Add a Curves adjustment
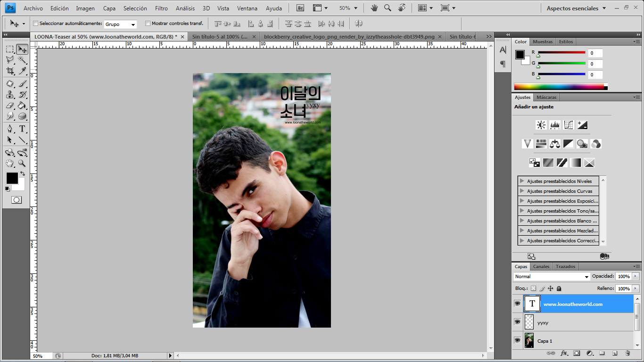The height and width of the screenshot is (362, 644). pyautogui.click(x=569, y=125)
